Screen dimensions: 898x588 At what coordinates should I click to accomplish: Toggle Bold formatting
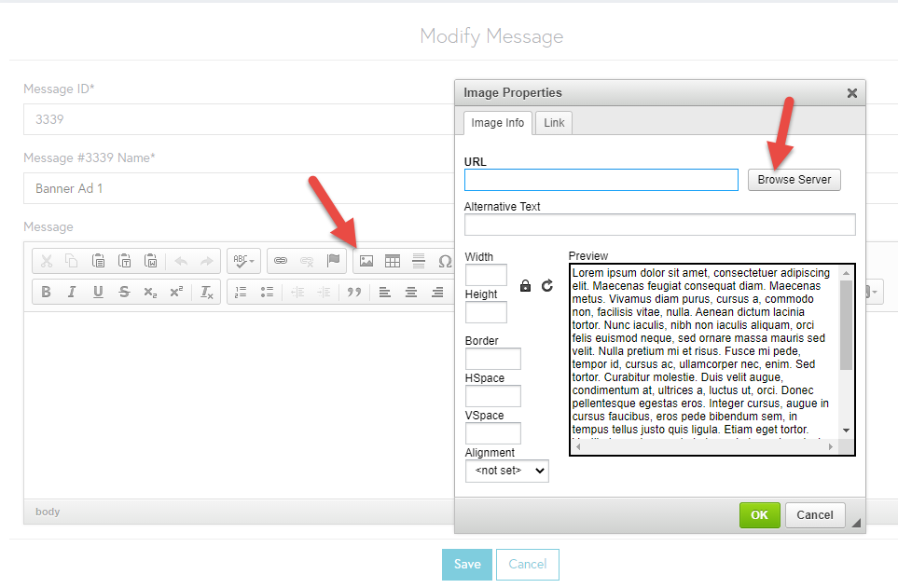[x=46, y=292]
